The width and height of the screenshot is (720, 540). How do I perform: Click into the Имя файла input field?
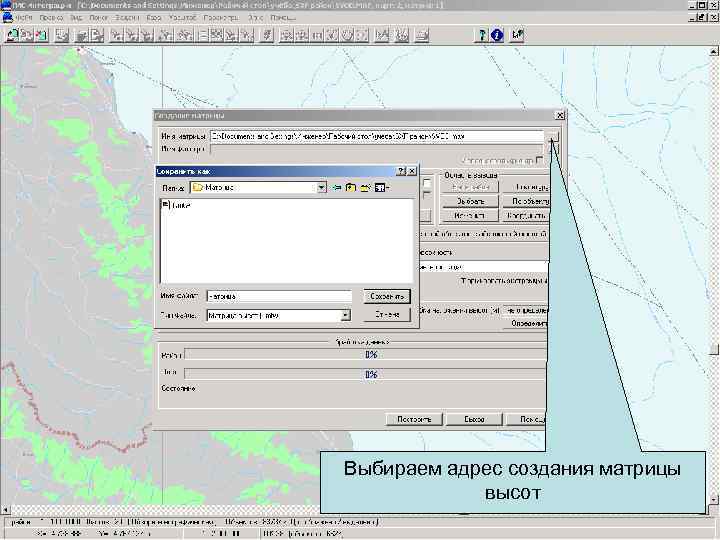coord(279,297)
